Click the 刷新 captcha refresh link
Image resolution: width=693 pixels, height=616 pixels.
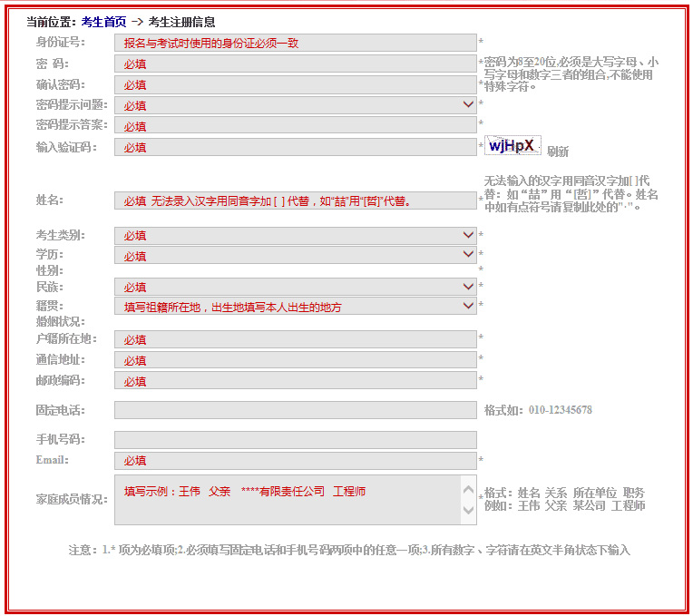pos(558,152)
